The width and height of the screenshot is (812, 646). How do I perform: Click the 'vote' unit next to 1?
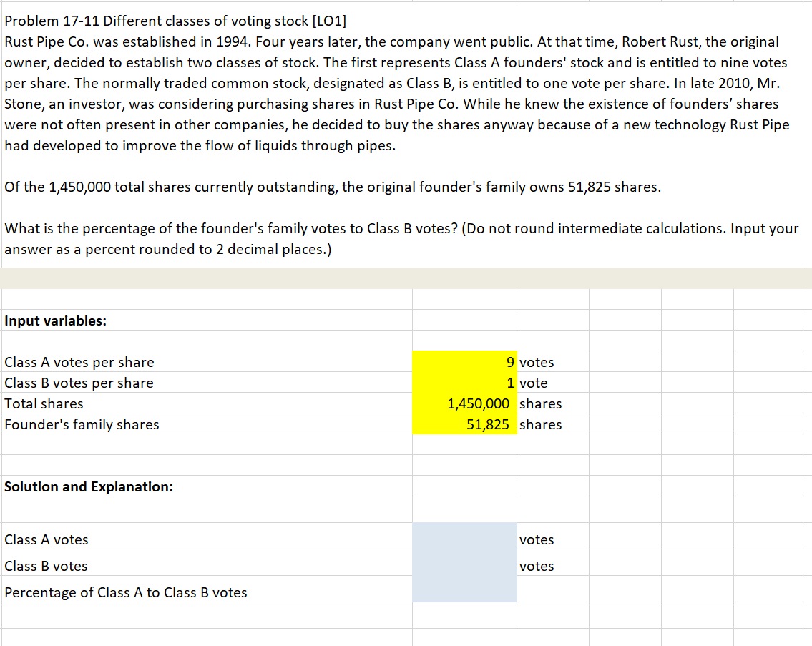coord(534,383)
